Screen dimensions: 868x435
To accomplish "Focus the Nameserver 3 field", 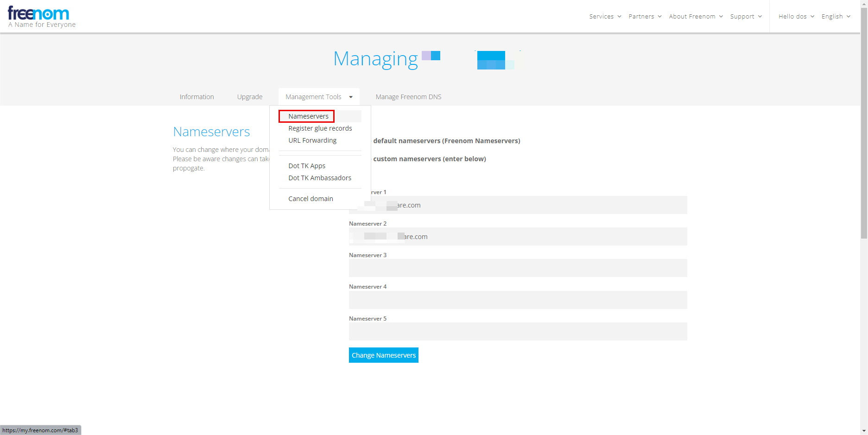I will (x=518, y=268).
